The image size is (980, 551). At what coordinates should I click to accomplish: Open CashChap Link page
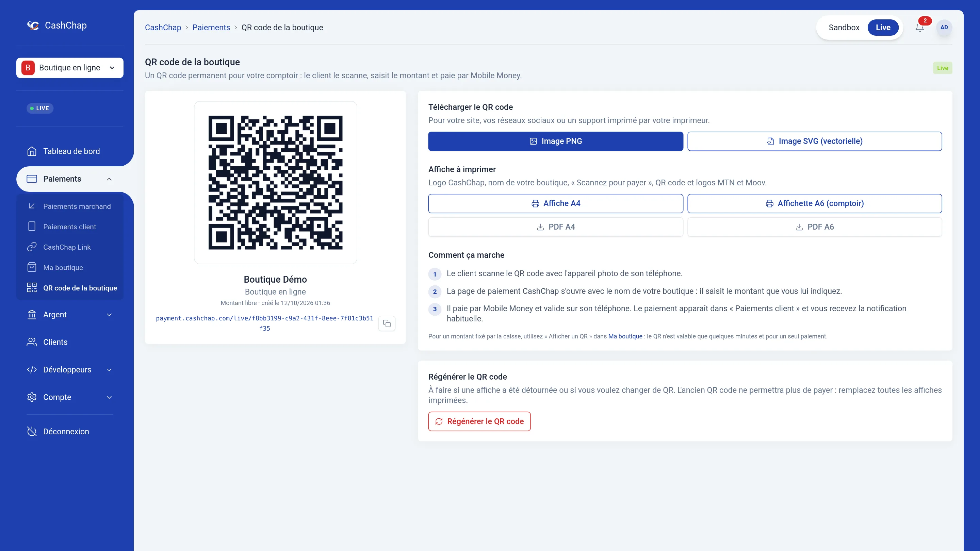[x=70, y=247]
